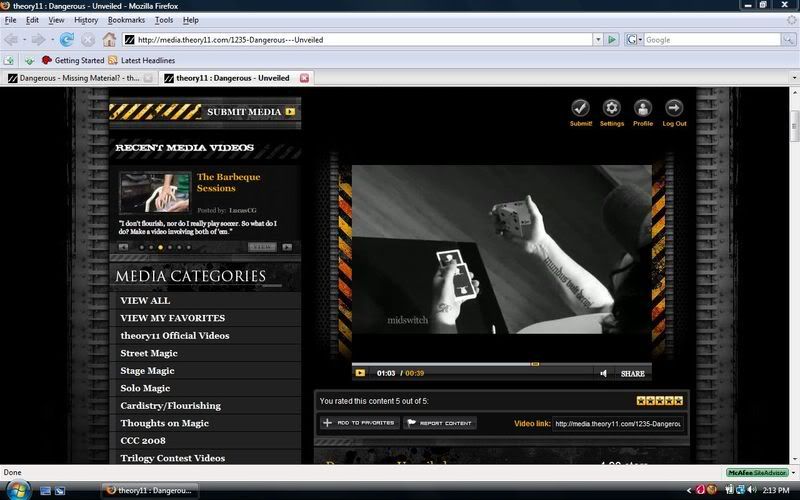Open The Barbeque Sessions thumbnail
The width and height of the screenshot is (800, 500).
pyautogui.click(x=155, y=192)
